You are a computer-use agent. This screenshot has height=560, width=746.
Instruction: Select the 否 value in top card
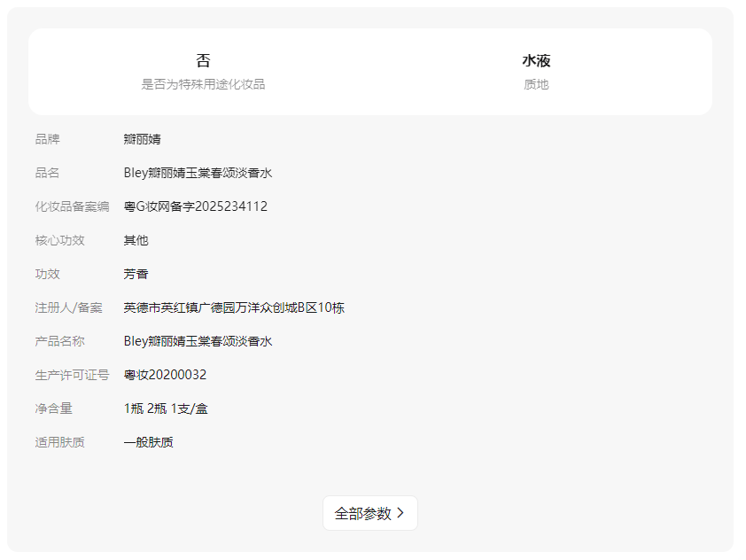coord(203,61)
